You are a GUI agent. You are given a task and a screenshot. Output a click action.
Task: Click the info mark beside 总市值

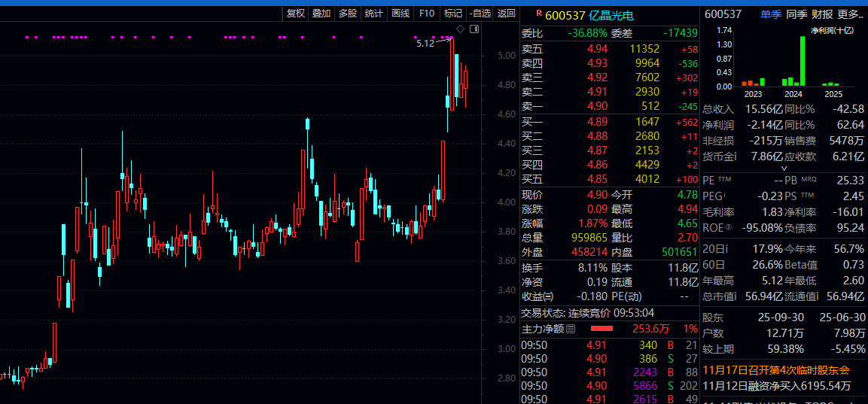click(x=736, y=296)
